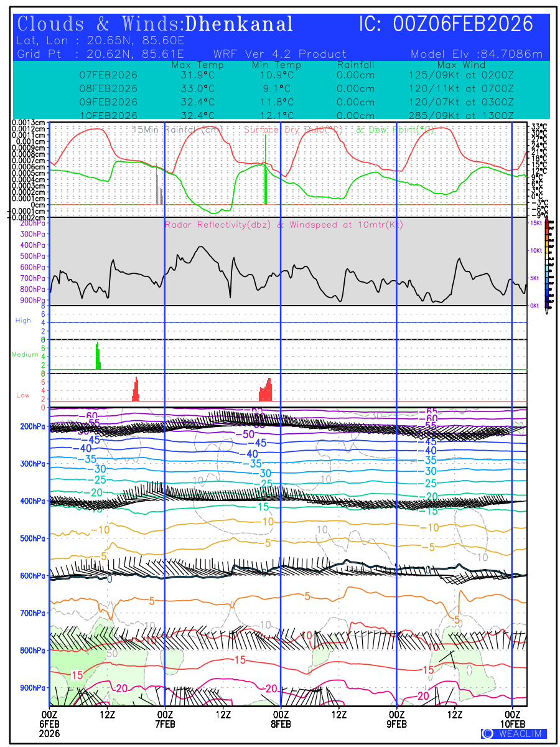Click the 00Z 7FEB time axis label
This screenshot has width=560, height=747.
[164, 719]
